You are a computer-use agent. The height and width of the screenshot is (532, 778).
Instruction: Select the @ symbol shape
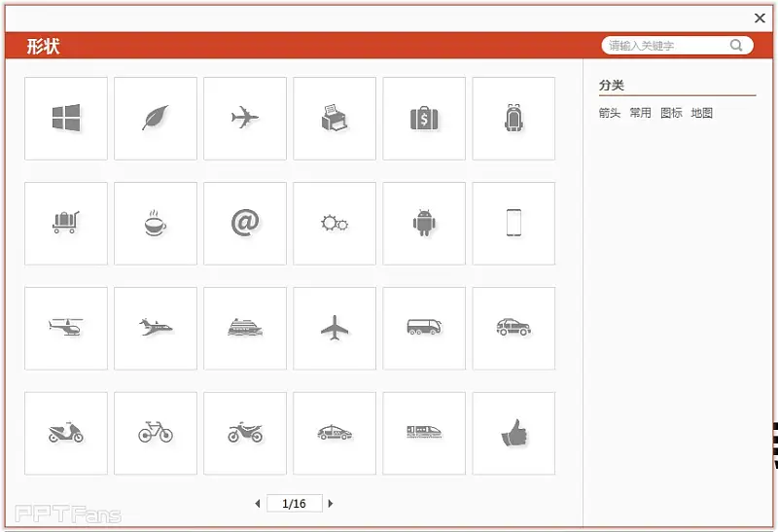tap(245, 224)
